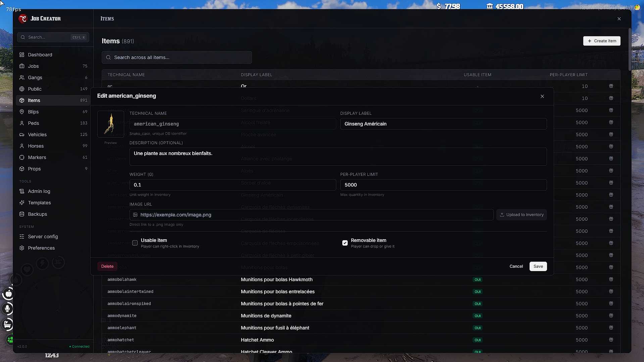644x362 pixels.
Task: Click the Vehicles car icon
Action: coord(22,135)
